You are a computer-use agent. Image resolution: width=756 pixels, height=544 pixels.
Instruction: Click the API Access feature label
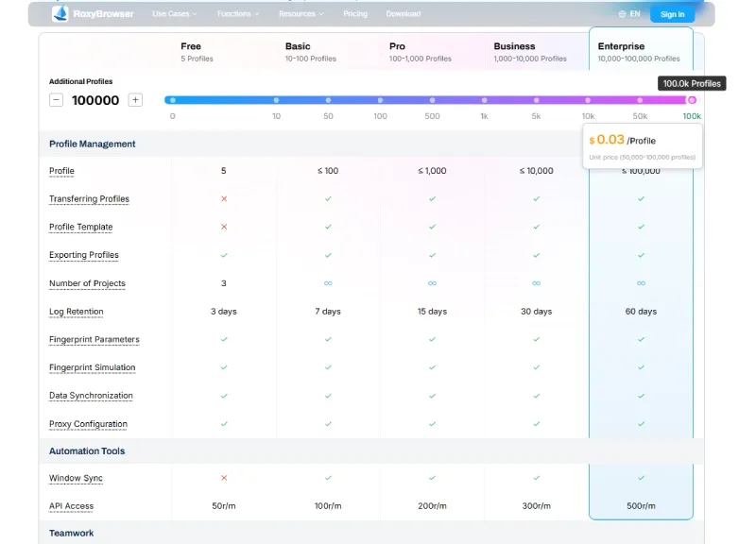[x=72, y=506]
